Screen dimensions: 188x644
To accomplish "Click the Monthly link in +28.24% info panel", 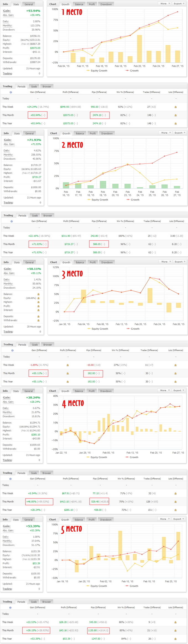I will tap(7, 412).
